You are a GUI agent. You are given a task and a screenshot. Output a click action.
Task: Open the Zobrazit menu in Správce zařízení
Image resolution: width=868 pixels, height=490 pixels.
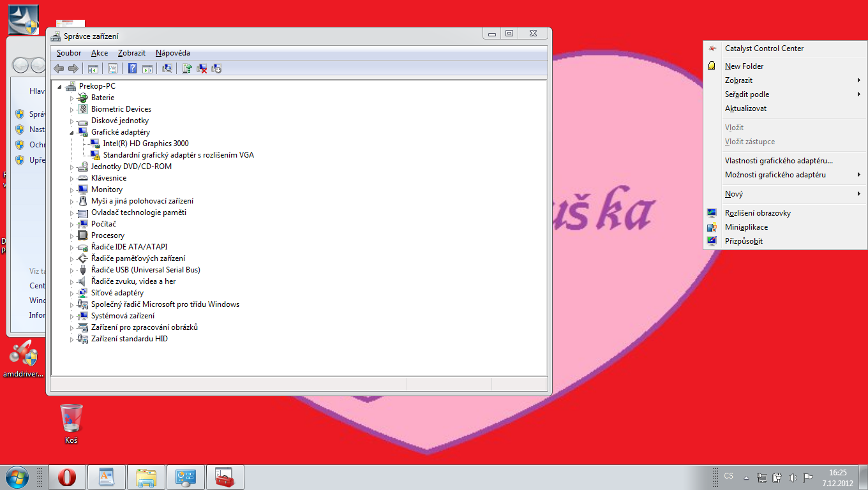pyautogui.click(x=131, y=53)
